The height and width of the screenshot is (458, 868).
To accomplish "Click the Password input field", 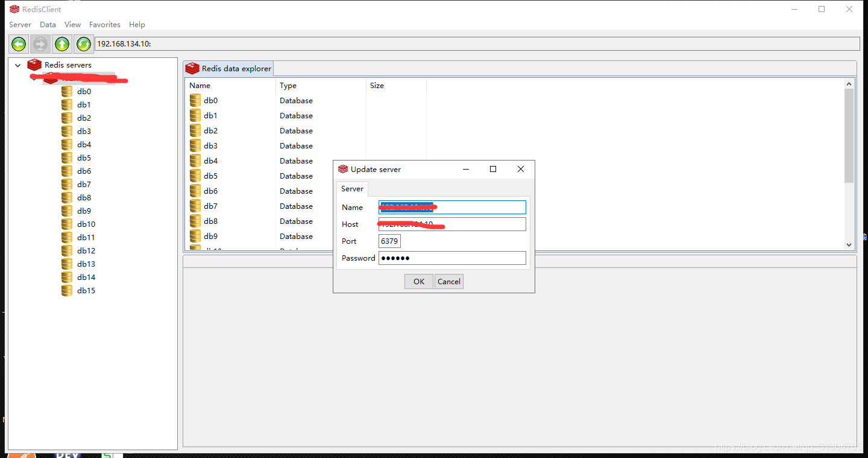I will tap(452, 258).
